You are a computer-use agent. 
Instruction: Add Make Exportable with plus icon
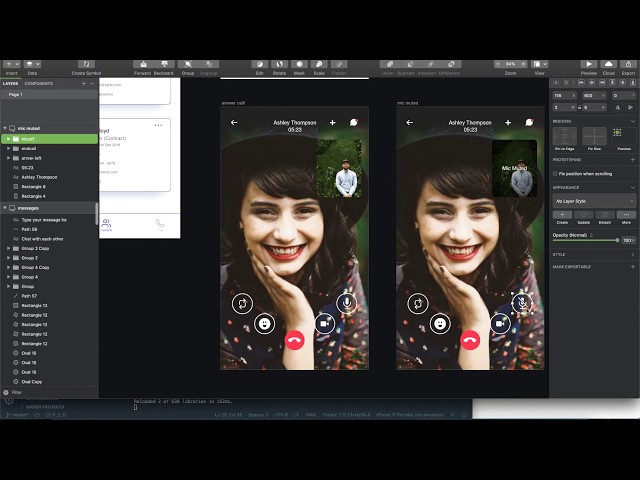click(x=633, y=267)
